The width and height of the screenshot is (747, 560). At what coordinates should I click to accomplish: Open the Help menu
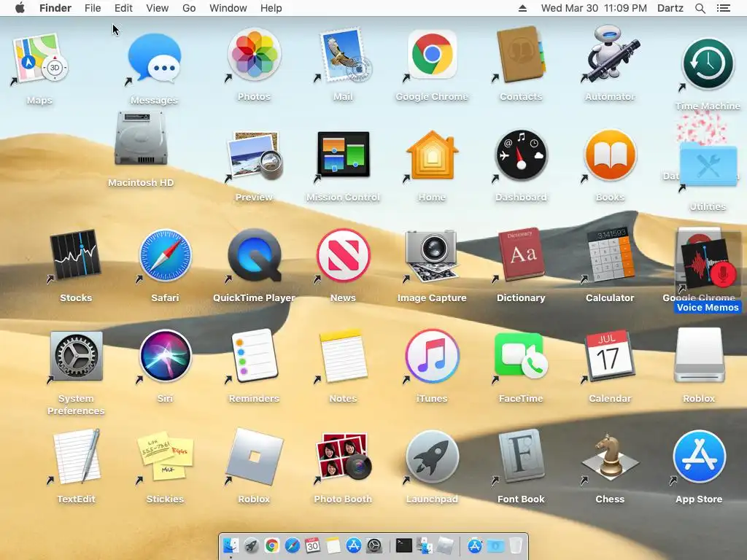[x=271, y=8]
